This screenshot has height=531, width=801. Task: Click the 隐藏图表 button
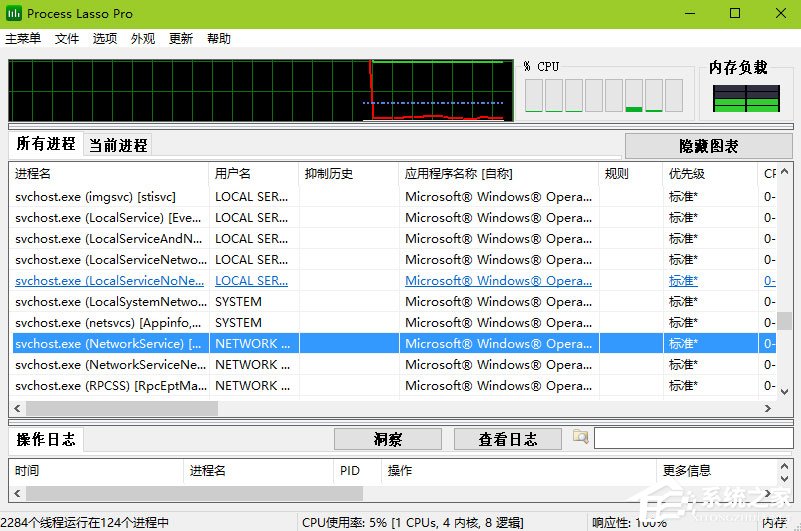pos(709,146)
